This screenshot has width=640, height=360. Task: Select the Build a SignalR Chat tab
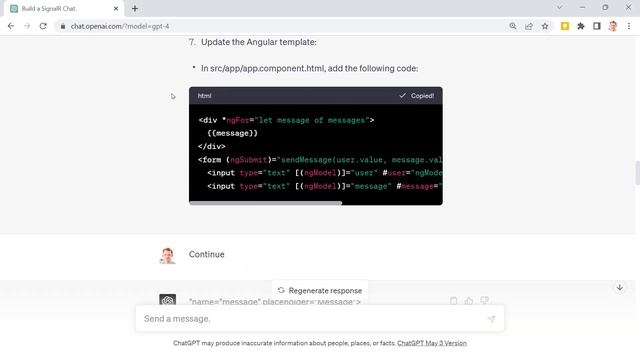[x=64, y=9]
